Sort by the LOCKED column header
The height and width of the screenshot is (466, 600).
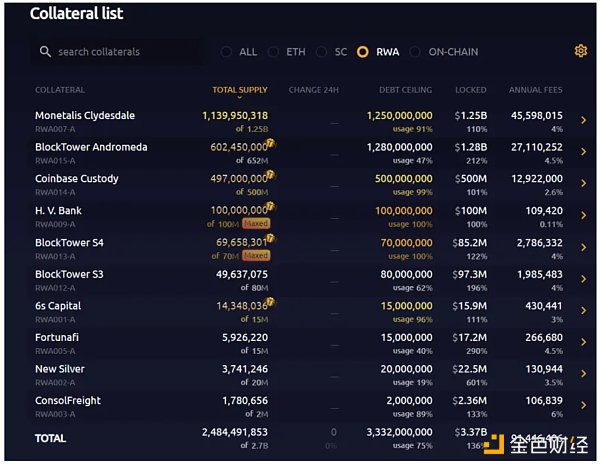[x=471, y=90]
